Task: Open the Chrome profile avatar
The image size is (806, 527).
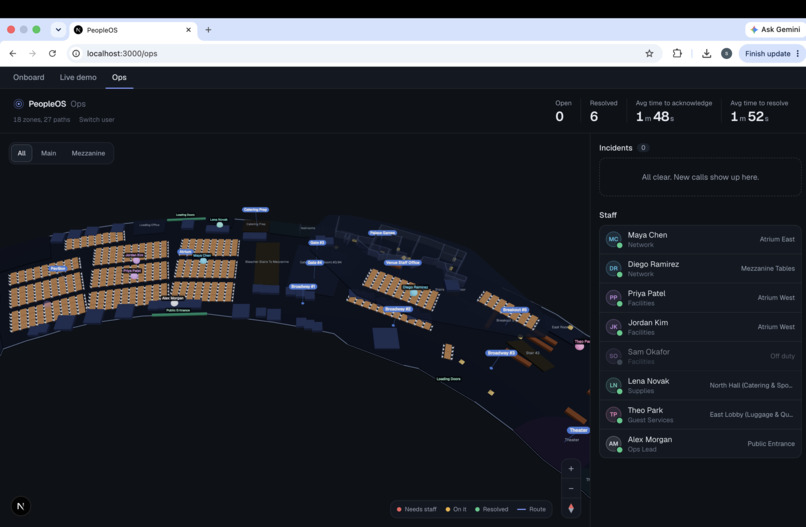Action: point(726,53)
